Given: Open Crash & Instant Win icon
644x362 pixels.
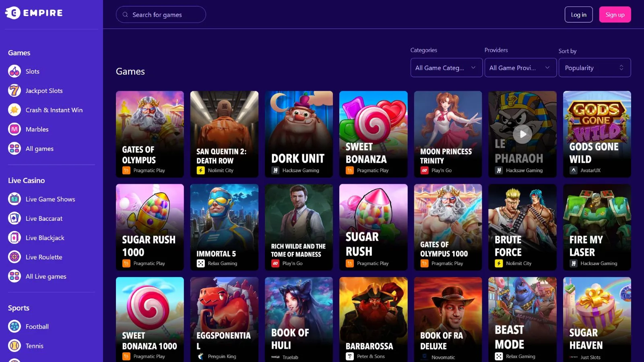Looking at the screenshot, I should (x=14, y=110).
